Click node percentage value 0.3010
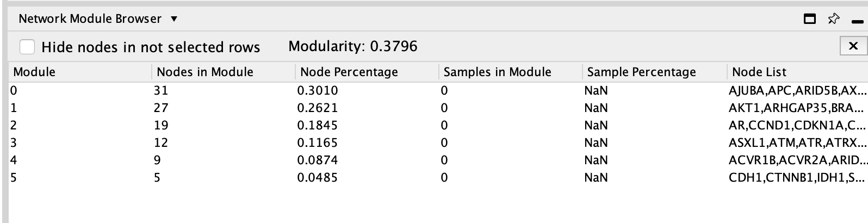Viewport: 868px width, 223px height. [x=317, y=90]
